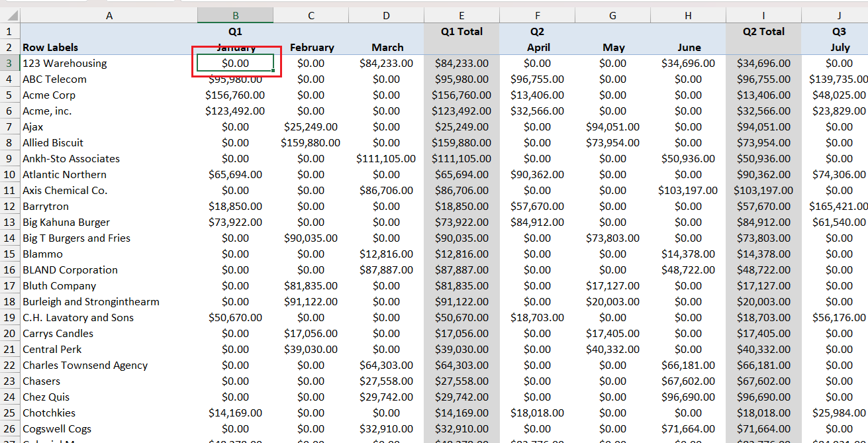
Task: Select the 'Barrytron' row label
Action: pos(46,207)
